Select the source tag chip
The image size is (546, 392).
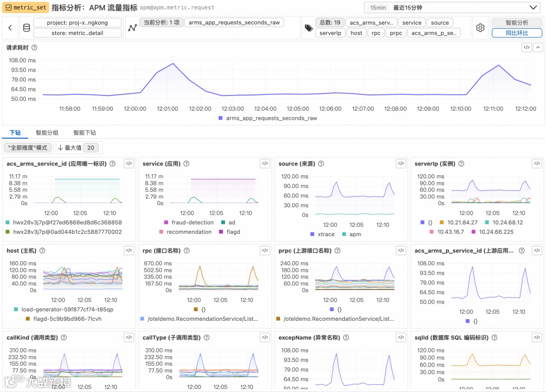[x=440, y=23]
